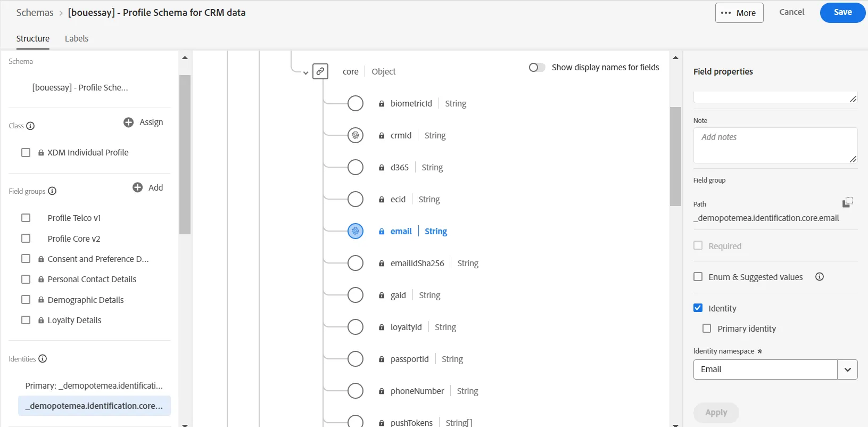
Task: Click the schema canvas vertical scrollbar thumb
Action: click(x=675, y=157)
